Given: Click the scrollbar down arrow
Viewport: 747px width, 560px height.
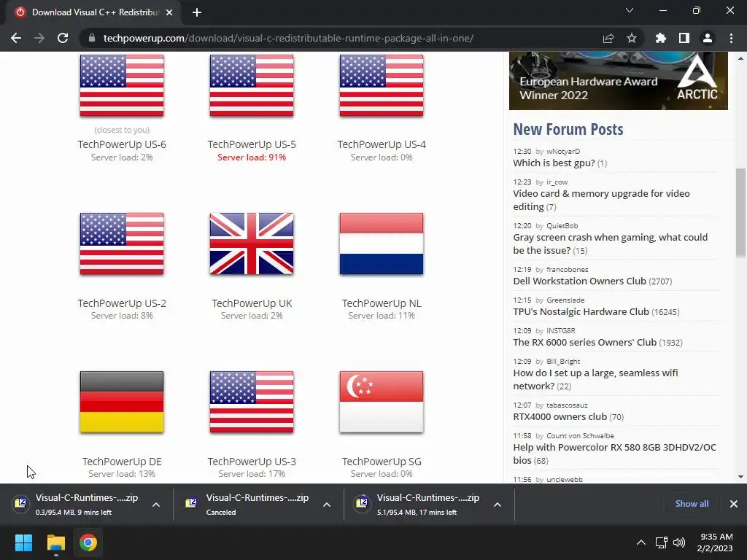Looking at the screenshot, I should tap(740, 477).
